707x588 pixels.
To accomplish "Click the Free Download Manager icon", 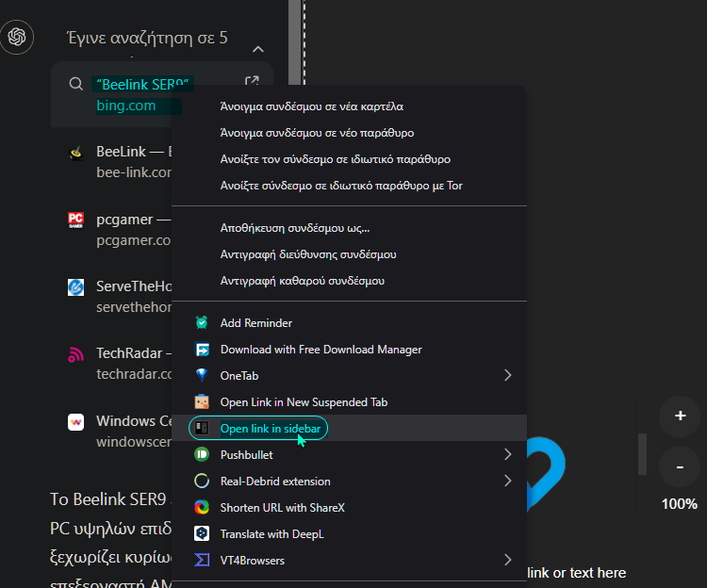I will click(x=202, y=350).
